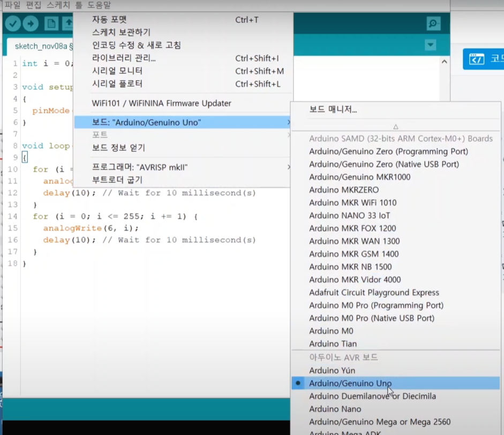
Task: Choose 부트로더 굽기 menu entry
Action: click(x=183, y=180)
